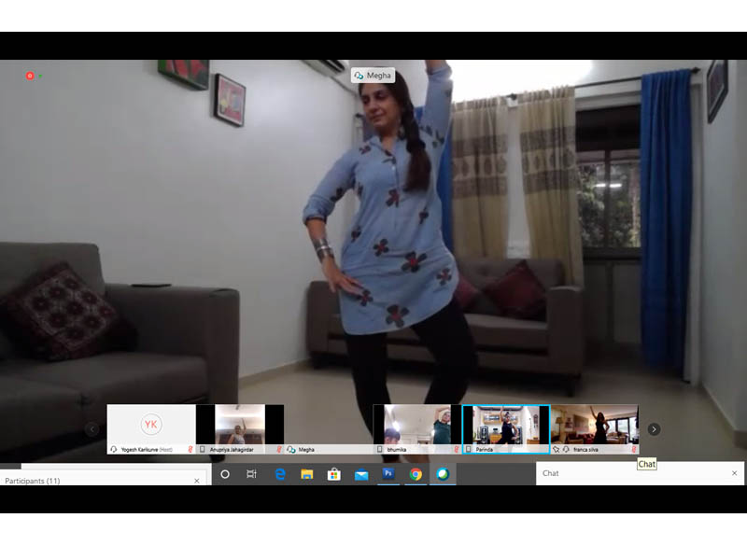Click the red recording indicator icon

tap(30, 76)
